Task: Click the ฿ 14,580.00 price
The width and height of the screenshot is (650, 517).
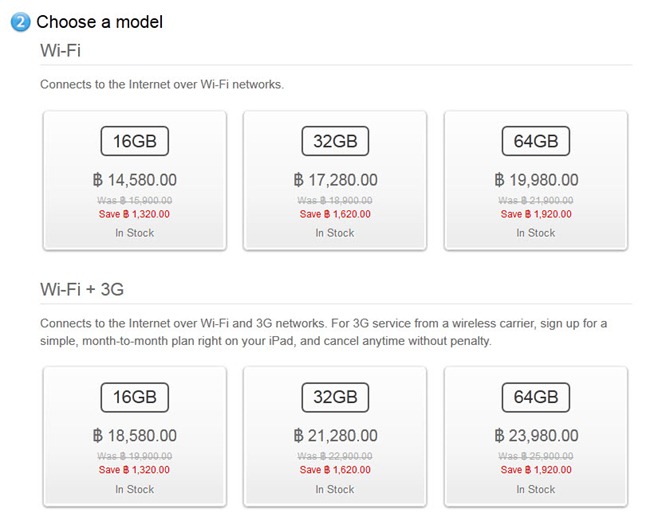Action: point(135,180)
